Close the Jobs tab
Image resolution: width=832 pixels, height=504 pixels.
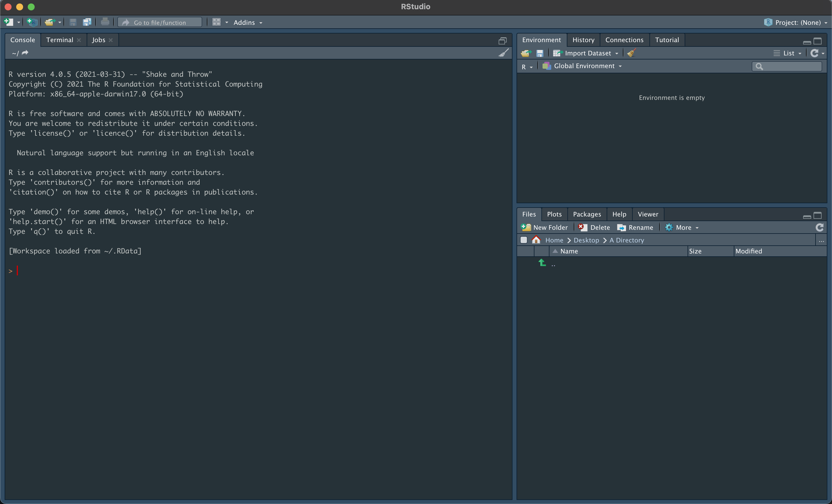pyautogui.click(x=111, y=40)
